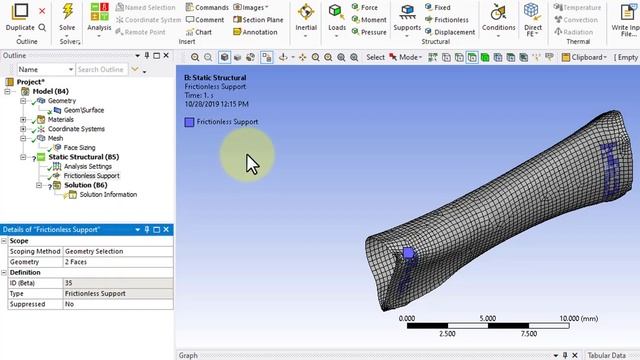Click the Geometry Selection scoping method value
Screen dimensions: 640x360
(x=118, y=251)
